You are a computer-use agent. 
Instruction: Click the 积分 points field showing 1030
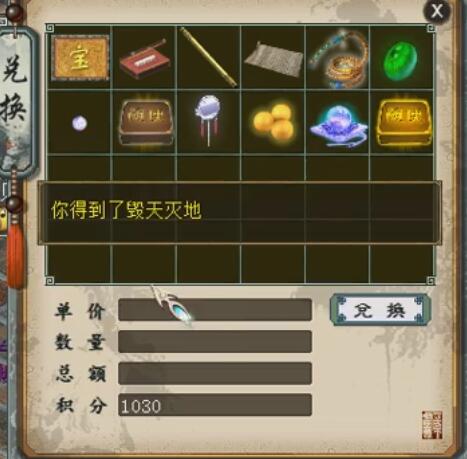215,405
